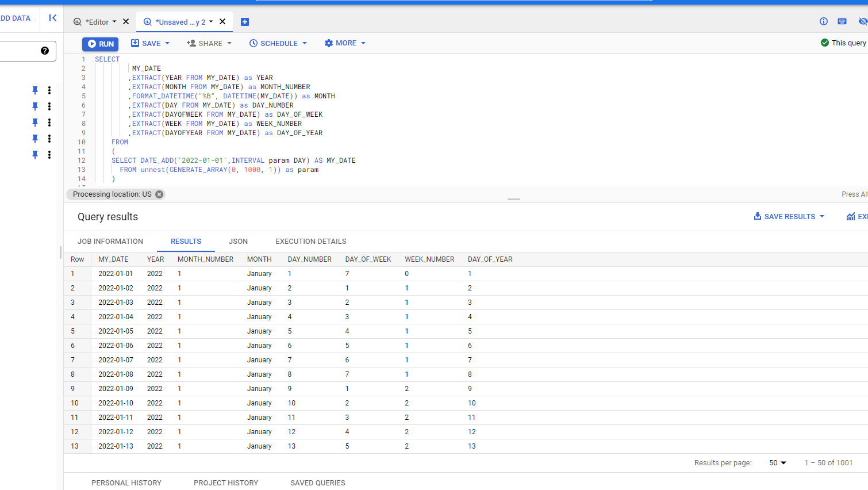
Task: Click cell 2022-01-13 in results
Action: coord(116,446)
